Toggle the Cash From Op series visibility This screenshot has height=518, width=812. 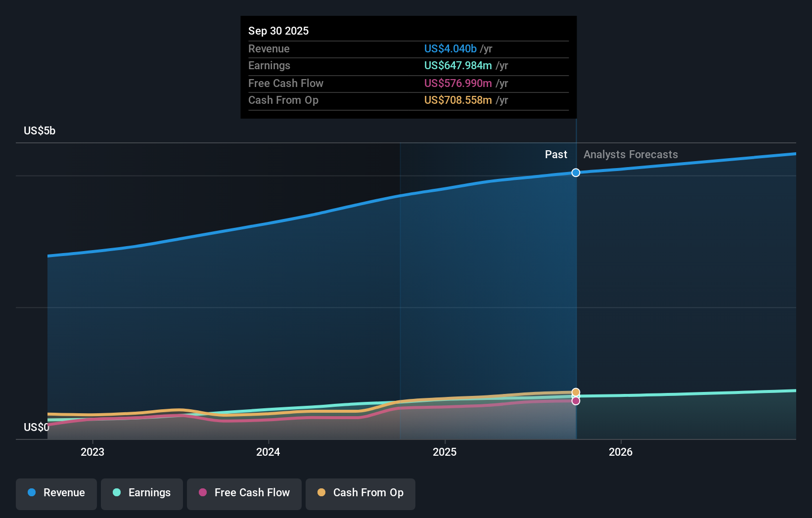coord(360,493)
